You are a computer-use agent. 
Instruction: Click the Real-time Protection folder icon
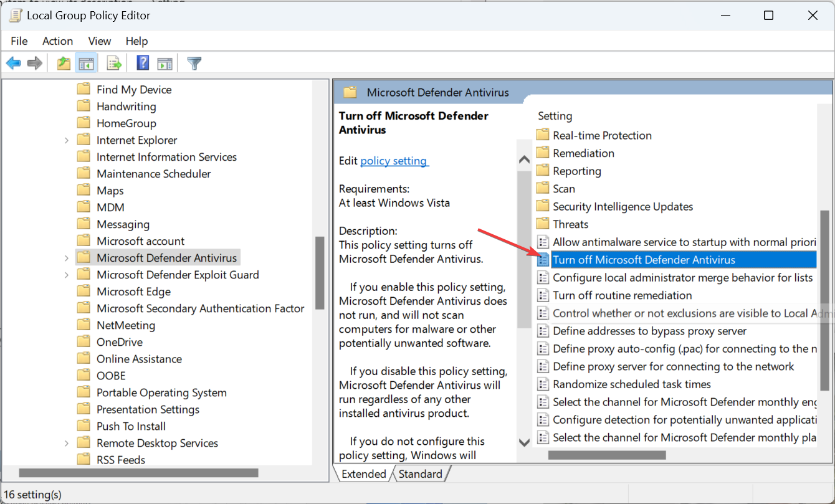tap(543, 135)
